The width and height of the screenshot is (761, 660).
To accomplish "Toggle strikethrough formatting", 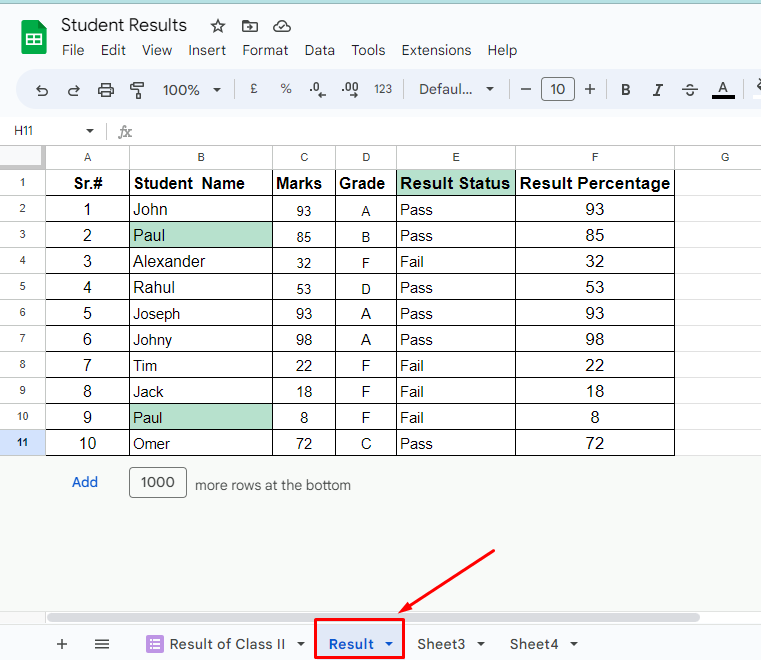I will pos(690,90).
